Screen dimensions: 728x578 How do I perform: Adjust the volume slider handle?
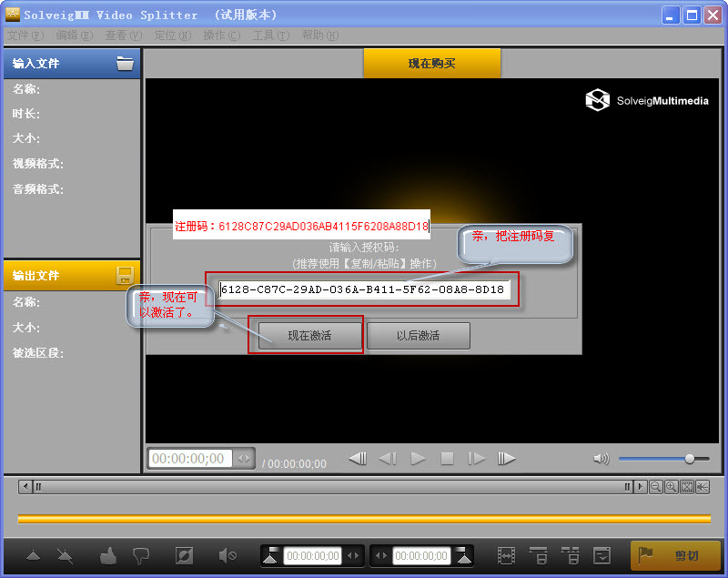pyautogui.click(x=690, y=459)
